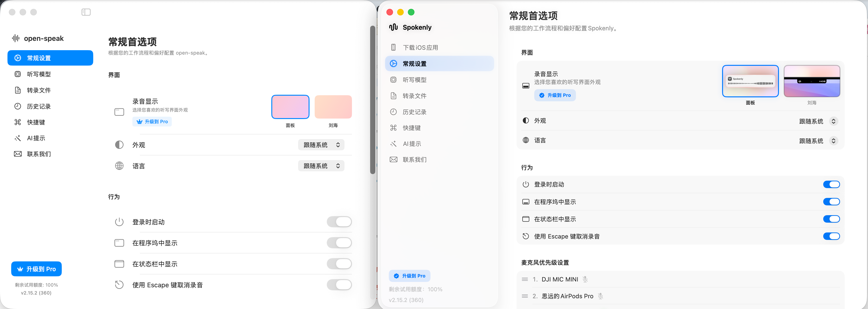Click power icon beside 登录时启动 in open-speak
This screenshot has width=868, height=309.
pyautogui.click(x=119, y=222)
